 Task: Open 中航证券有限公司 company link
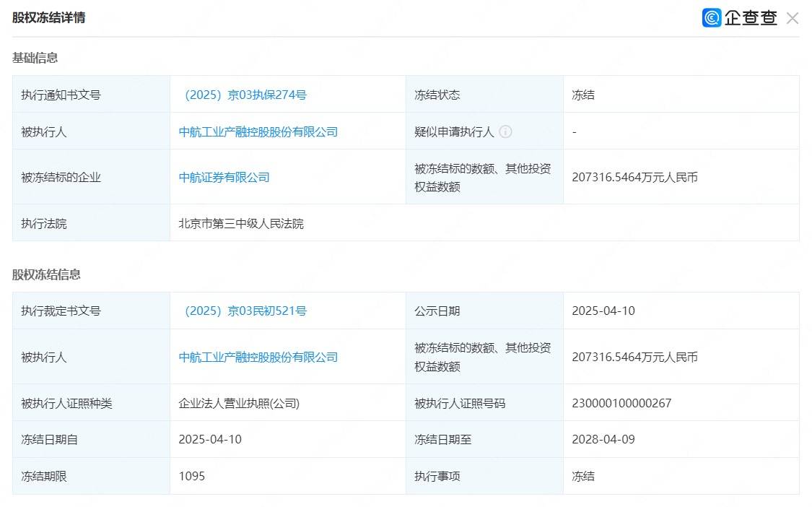pyautogui.click(x=224, y=177)
